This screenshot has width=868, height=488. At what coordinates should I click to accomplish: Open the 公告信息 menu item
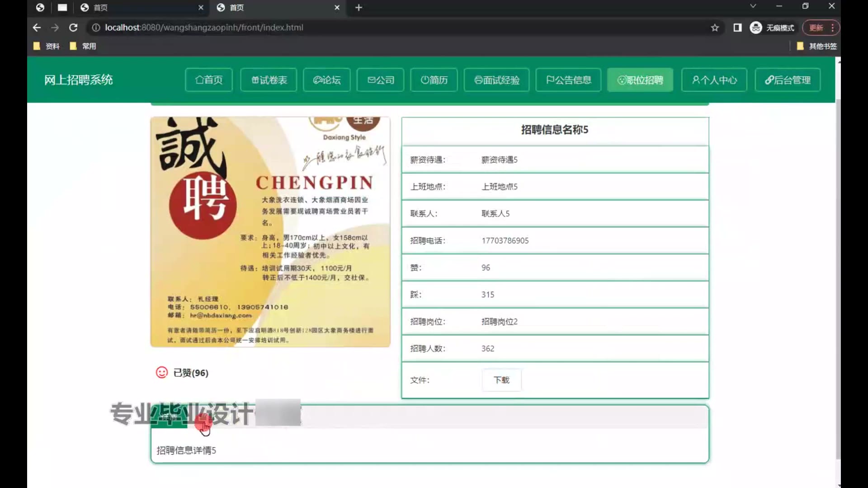point(568,80)
